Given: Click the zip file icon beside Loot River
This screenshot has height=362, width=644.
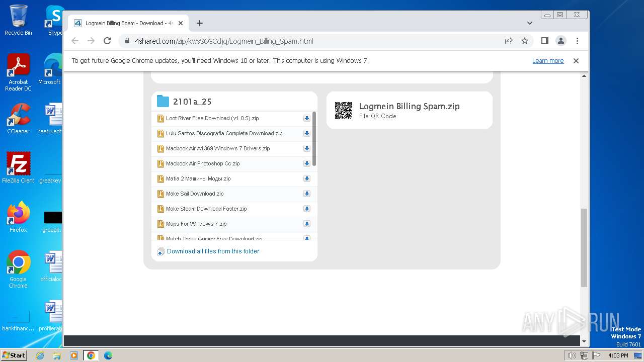Looking at the screenshot, I should [x=160, y=118].
